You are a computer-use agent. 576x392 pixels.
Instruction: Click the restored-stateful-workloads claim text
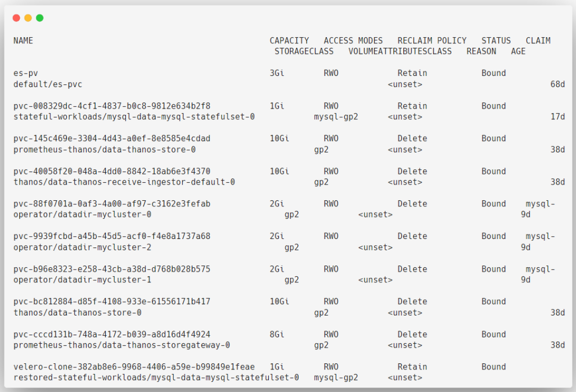point(155,377)
